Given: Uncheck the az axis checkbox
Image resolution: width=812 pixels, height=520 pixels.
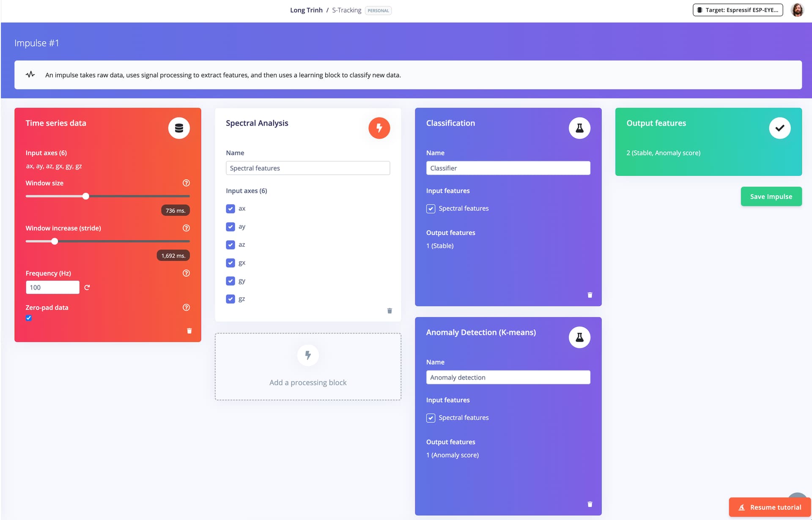Looking at the screenshot, I should pyautogui.click(x=230, y=245).
